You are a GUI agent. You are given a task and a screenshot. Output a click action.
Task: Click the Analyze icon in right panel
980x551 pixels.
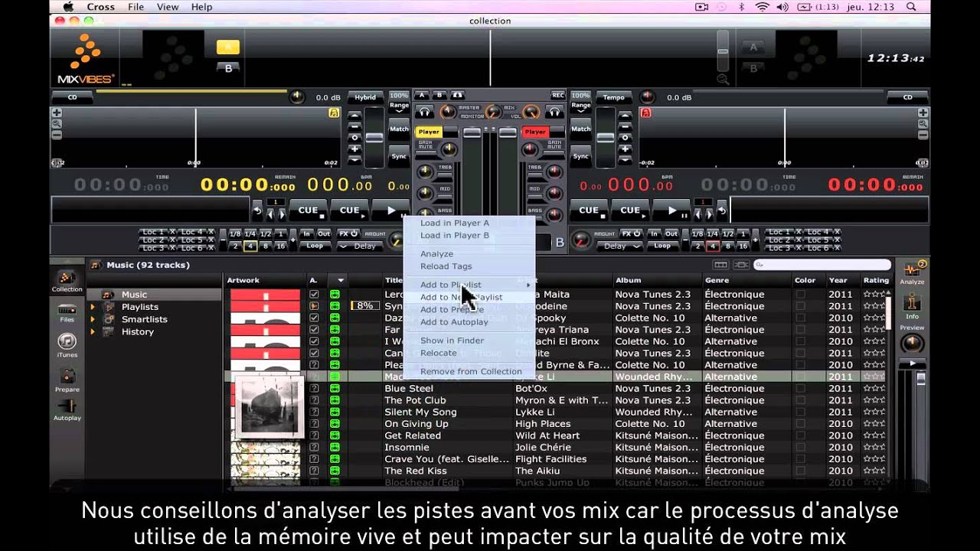[x=912, y=271]
